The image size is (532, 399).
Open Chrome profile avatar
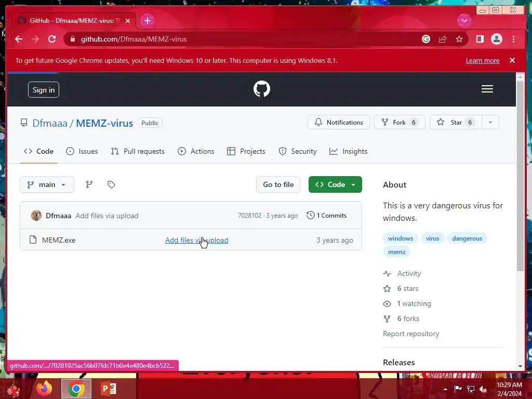[496, 39]
